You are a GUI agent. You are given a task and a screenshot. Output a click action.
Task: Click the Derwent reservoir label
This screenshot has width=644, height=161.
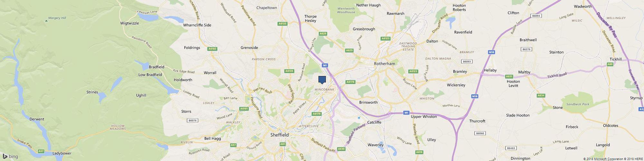click(37, 119)
